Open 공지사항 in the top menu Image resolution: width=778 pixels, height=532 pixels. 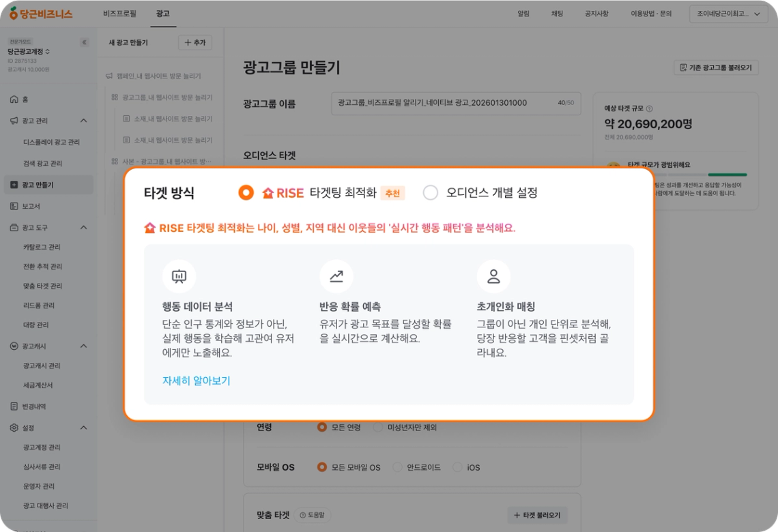point(596,14)
